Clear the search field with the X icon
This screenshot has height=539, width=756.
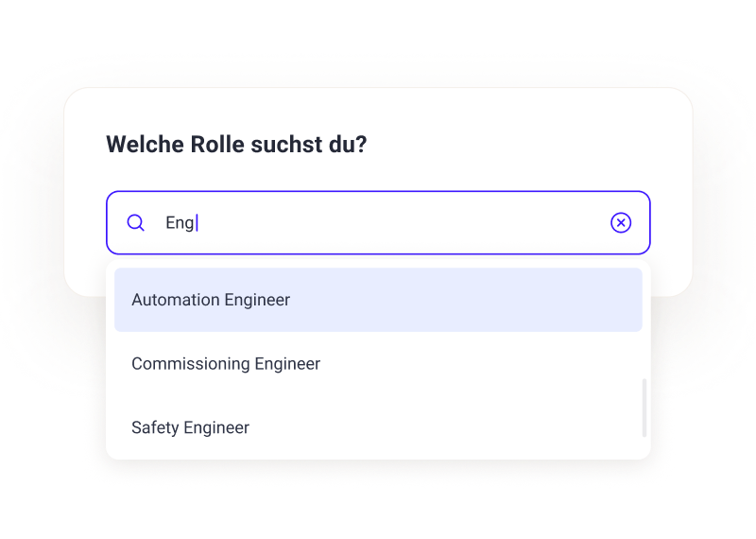click(x=621, y=223)
